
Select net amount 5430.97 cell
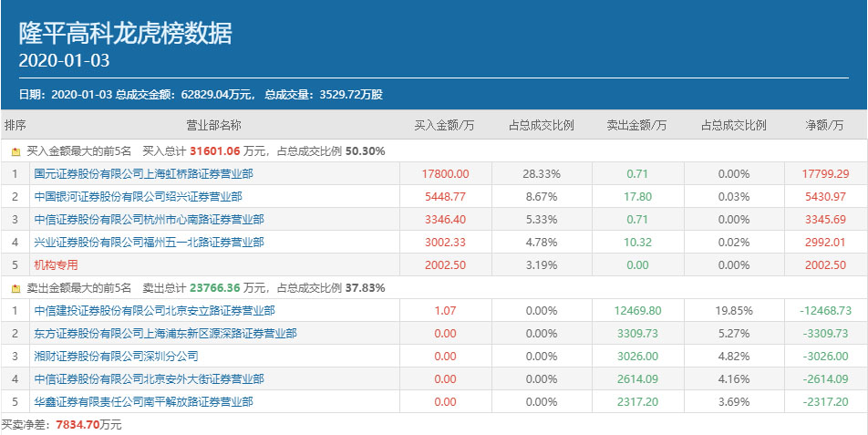(825, 196)
